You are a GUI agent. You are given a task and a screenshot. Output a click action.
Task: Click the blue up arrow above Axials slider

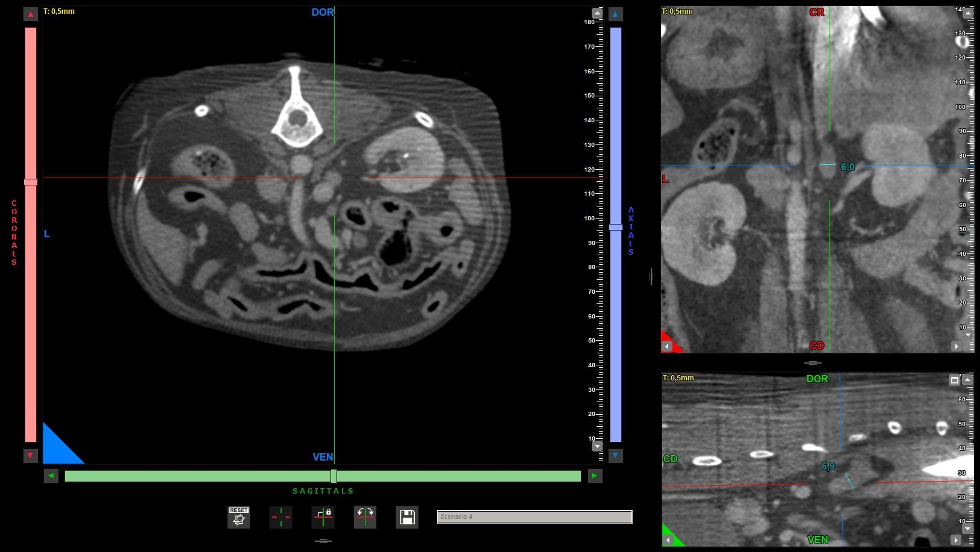[615, 14]
